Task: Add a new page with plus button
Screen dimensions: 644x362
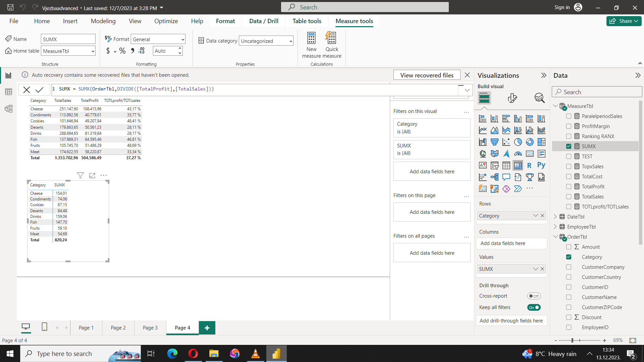Action: click(x=207, y=328)
